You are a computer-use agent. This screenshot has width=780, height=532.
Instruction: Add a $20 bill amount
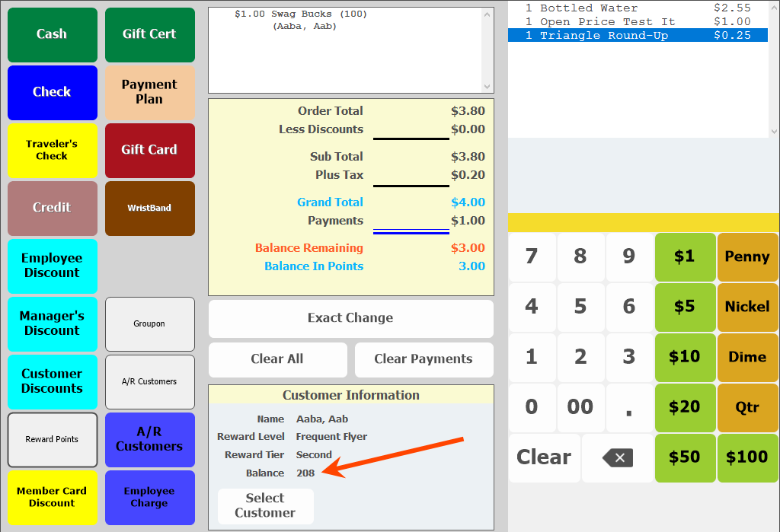[685, 407]
